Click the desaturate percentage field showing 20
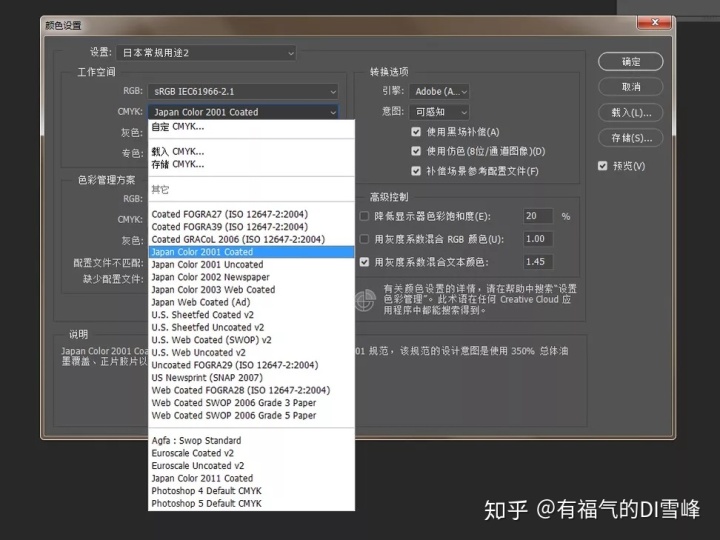Image resolution: width=720 pixels, height=540 pixels. pyautogui.click(x=538, y=216)
